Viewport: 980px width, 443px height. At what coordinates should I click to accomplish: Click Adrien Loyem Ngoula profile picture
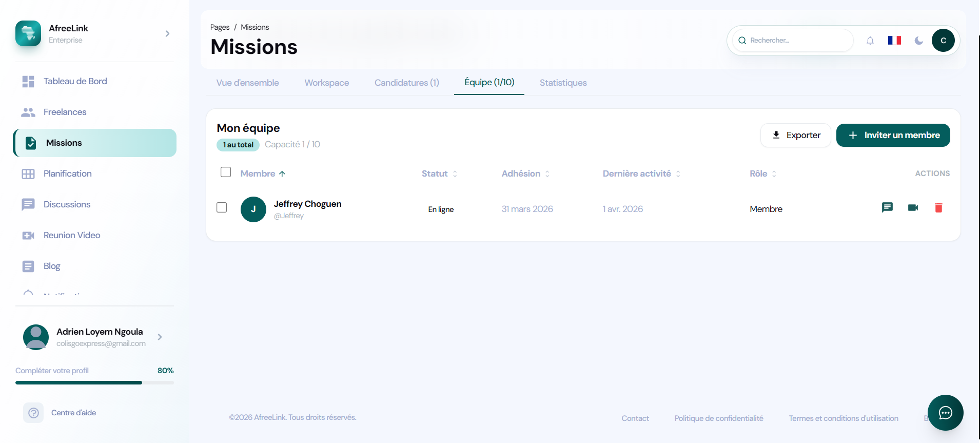click(36, 337)
